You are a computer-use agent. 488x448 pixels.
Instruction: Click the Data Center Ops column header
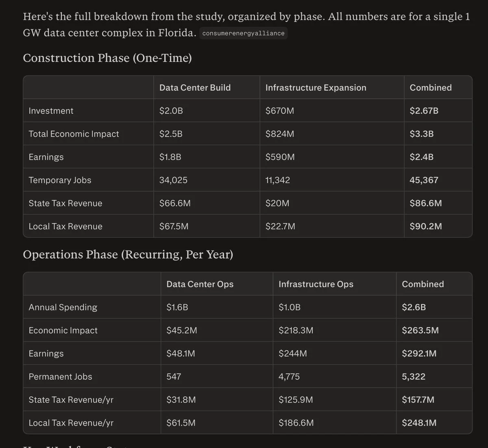tap(200, 284)
